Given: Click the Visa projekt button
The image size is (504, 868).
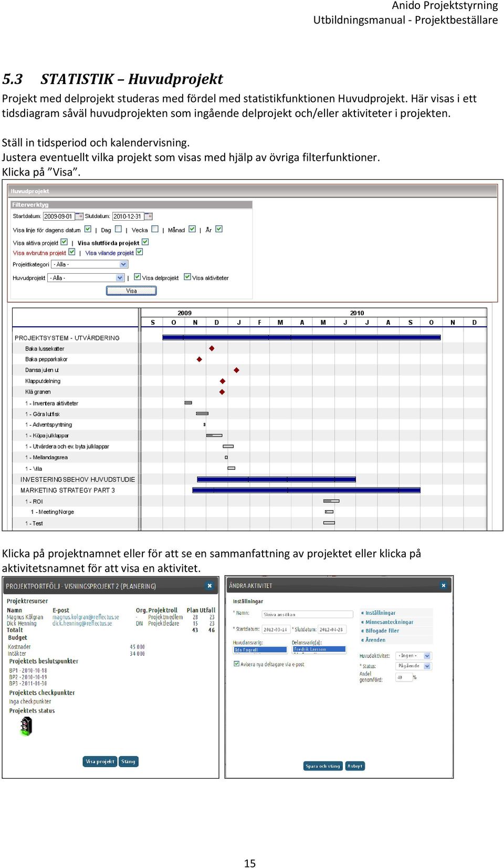Looking at the screenshot, I should [100, 761].
